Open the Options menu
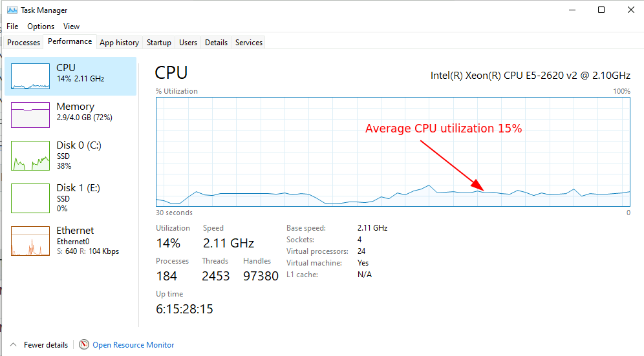The height and width of the screenshot is (356, 644). pyautogui.click(x=41, y=26)
